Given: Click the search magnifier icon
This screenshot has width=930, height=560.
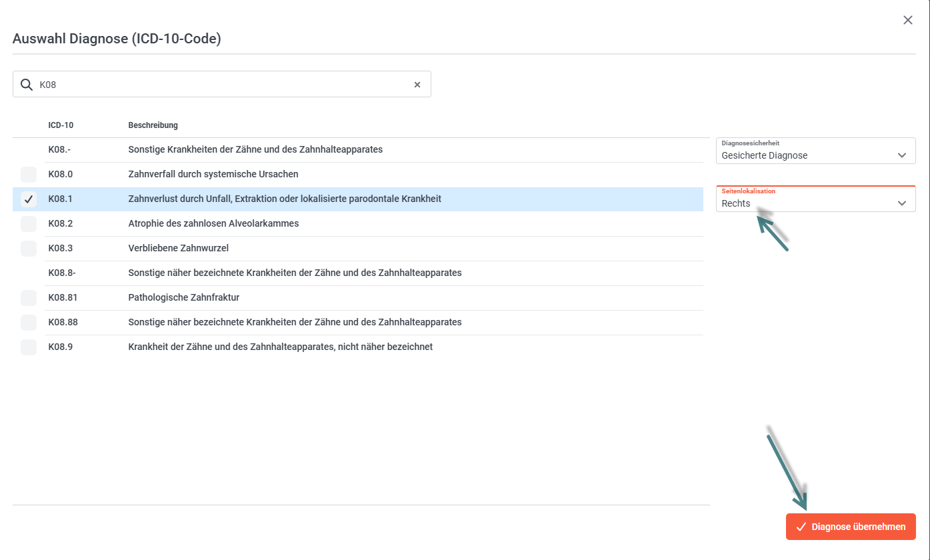Looking at the screenshot, I should tap(27, 85).
